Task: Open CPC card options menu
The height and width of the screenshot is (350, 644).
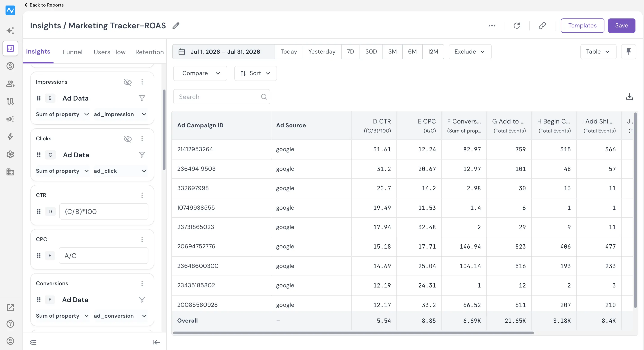Action: (x=142, y=239)
